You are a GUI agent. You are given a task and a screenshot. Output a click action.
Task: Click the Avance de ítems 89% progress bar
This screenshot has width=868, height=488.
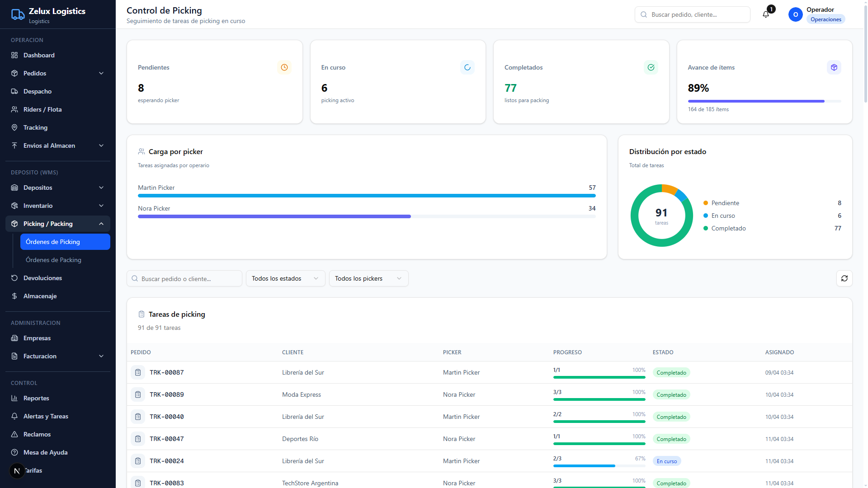764,101
